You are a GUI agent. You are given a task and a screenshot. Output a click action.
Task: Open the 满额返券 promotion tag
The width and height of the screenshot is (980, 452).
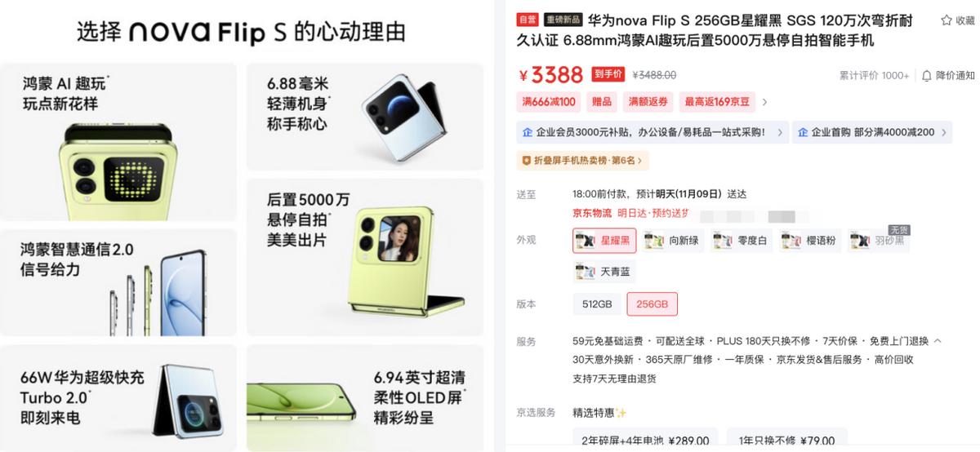coord(648,102)
